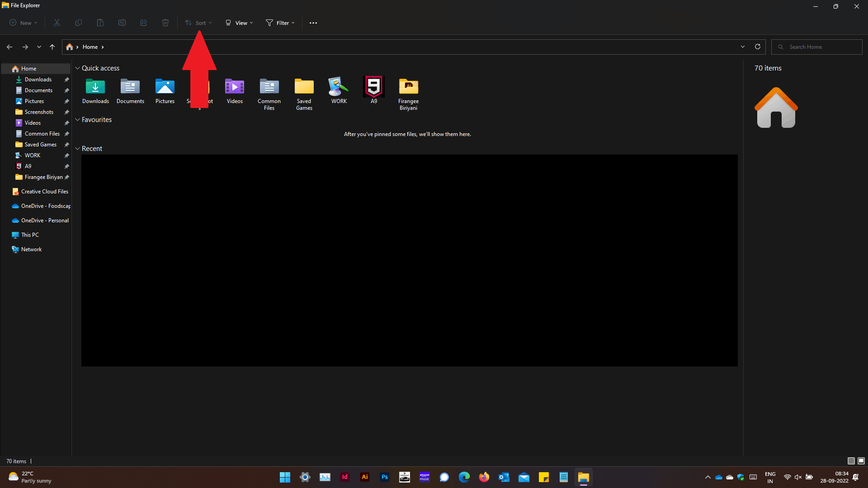The height and width of the screenshot is (488, 868).
Task: Click the Rename icon in toolbar
Action: pyautogui.click(x=122, y=23)
